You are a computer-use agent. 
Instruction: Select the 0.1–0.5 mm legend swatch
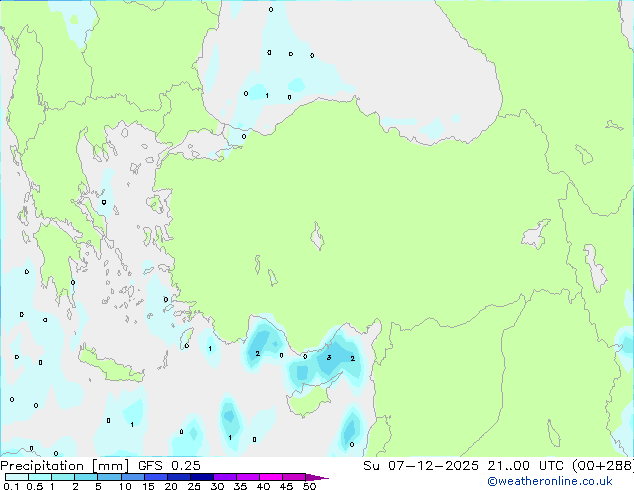click(x=17, y=477)
